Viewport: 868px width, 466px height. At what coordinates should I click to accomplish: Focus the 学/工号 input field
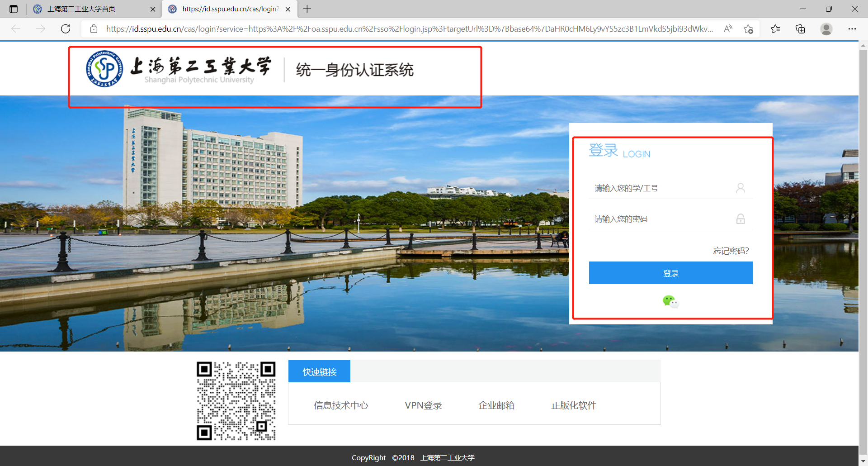(662, 188)
